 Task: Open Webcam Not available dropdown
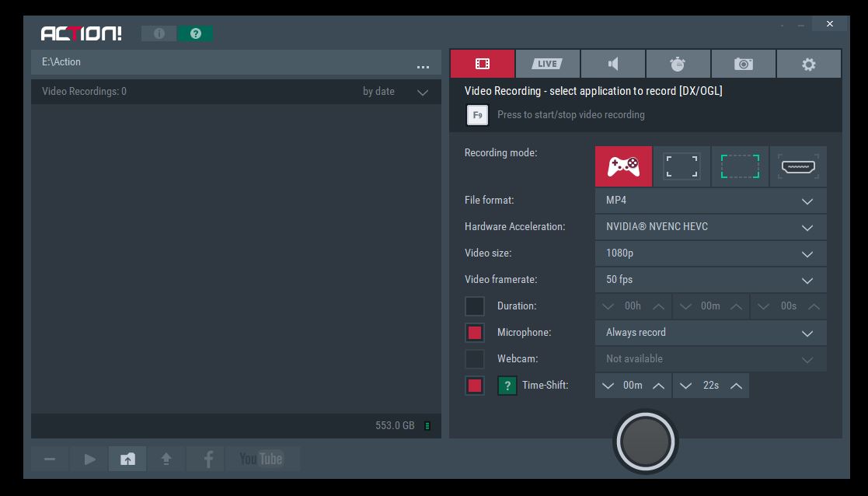tap(711, 359)
